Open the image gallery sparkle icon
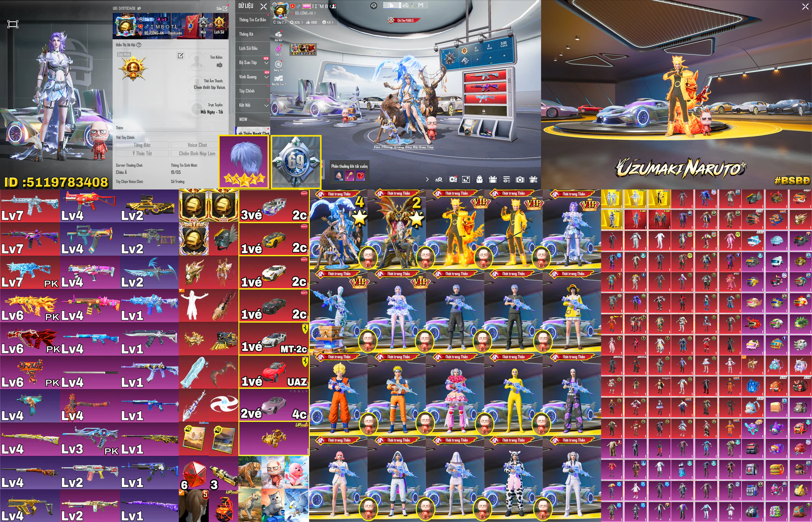Viewport: 812px width, 522px height. tap(466, 179)
